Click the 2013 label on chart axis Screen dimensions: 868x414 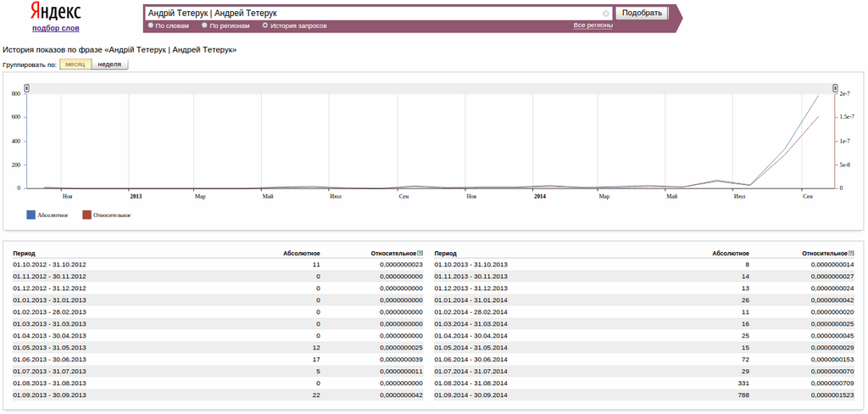pyautogui.click(x=136, y=196)
